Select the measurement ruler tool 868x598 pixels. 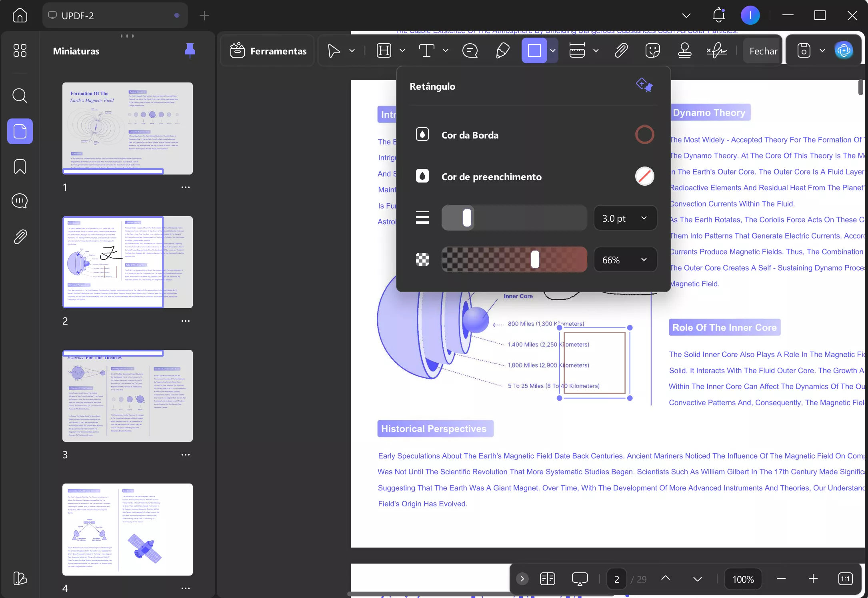pos(577,51)
